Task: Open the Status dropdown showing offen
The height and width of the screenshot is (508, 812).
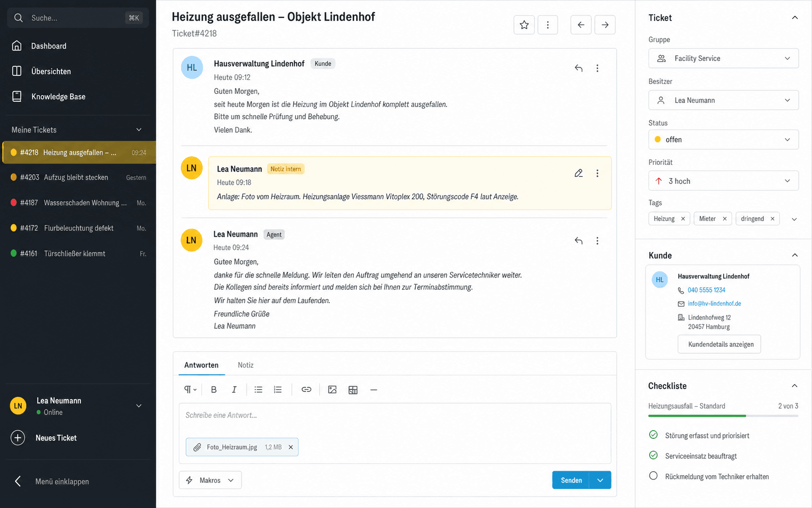Action: [723, 139]
